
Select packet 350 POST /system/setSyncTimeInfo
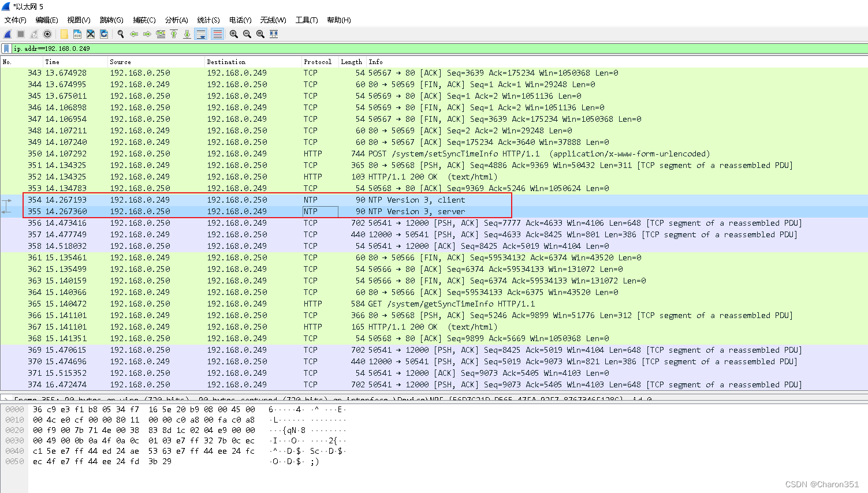434,154
